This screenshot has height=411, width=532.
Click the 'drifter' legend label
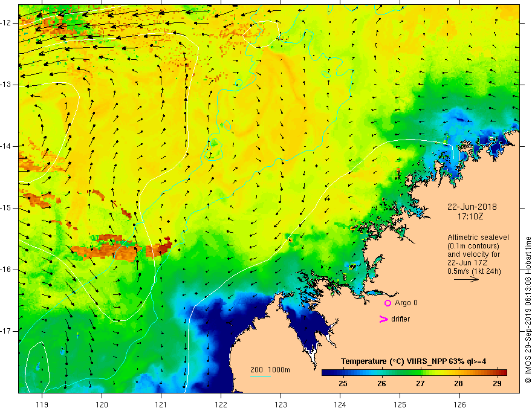(400, 319)
